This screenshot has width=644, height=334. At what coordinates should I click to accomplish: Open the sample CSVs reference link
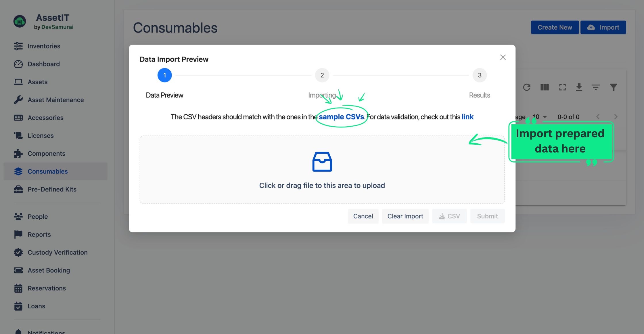point(341,116)
